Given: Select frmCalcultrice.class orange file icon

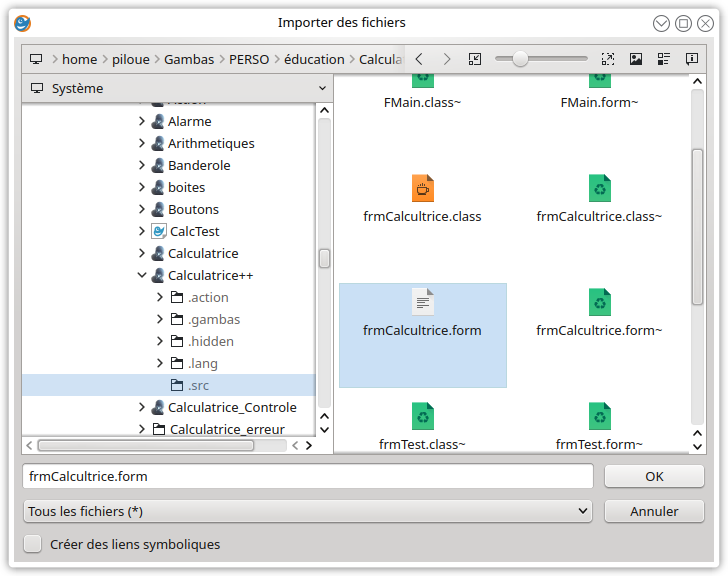Looking at the screenshot, I should coord(422,188).
